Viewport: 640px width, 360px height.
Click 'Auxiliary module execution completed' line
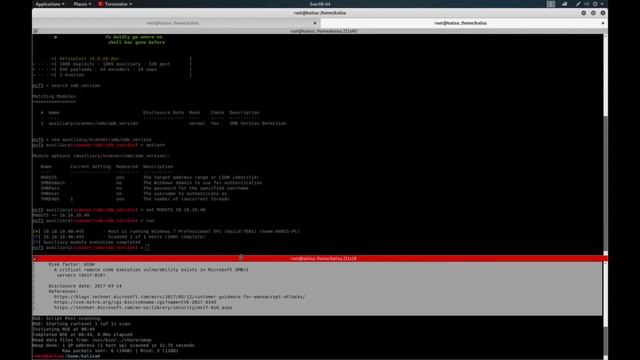(87, 242)
